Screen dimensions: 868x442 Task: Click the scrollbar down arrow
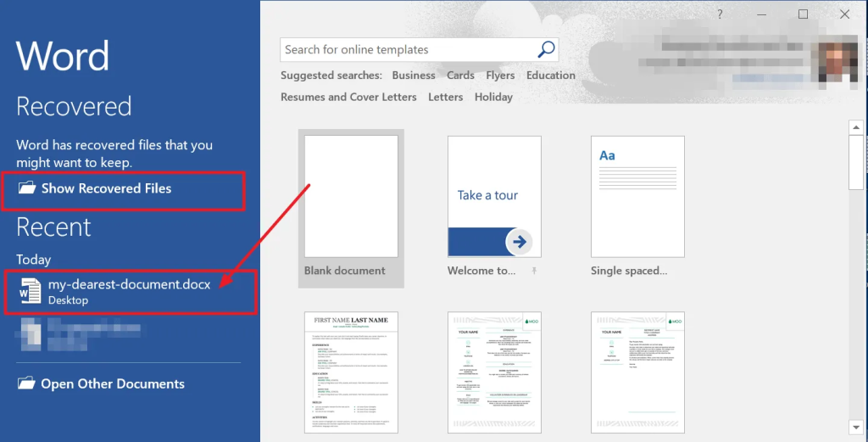point(856,427)
